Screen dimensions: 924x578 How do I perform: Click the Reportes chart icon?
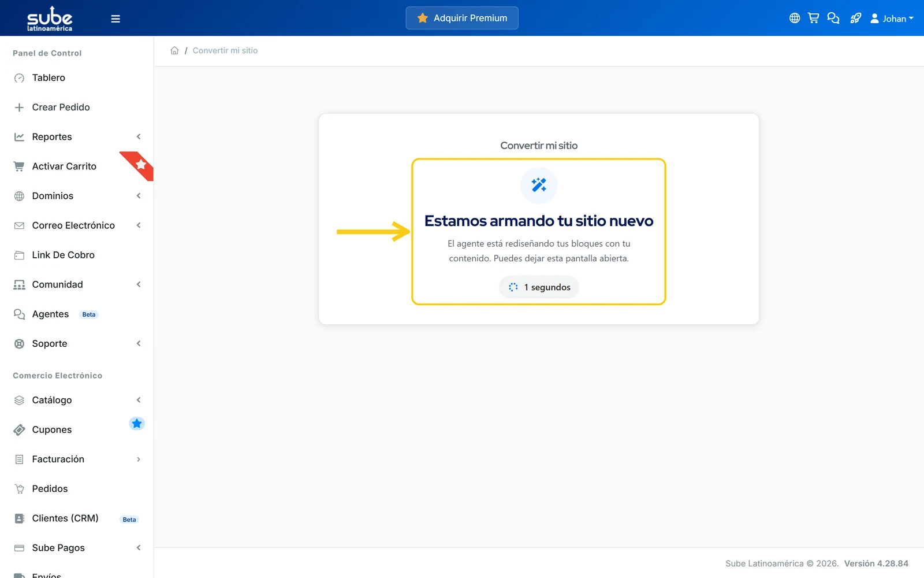pos(19,137)
